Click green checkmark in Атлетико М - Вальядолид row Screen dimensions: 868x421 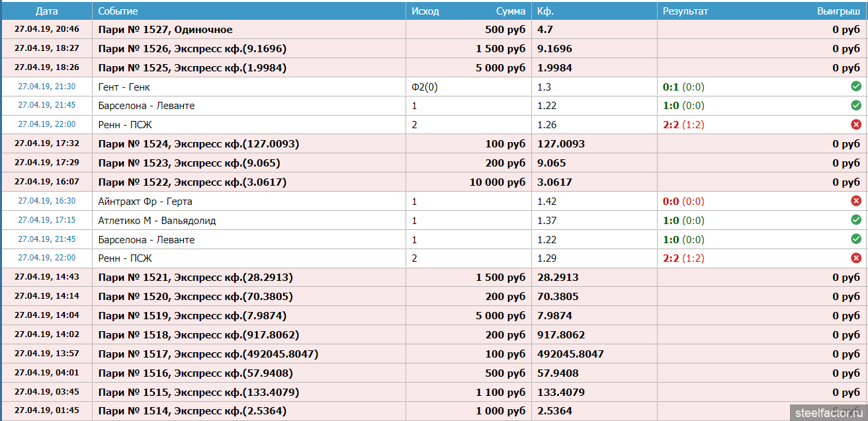point(855,220)
